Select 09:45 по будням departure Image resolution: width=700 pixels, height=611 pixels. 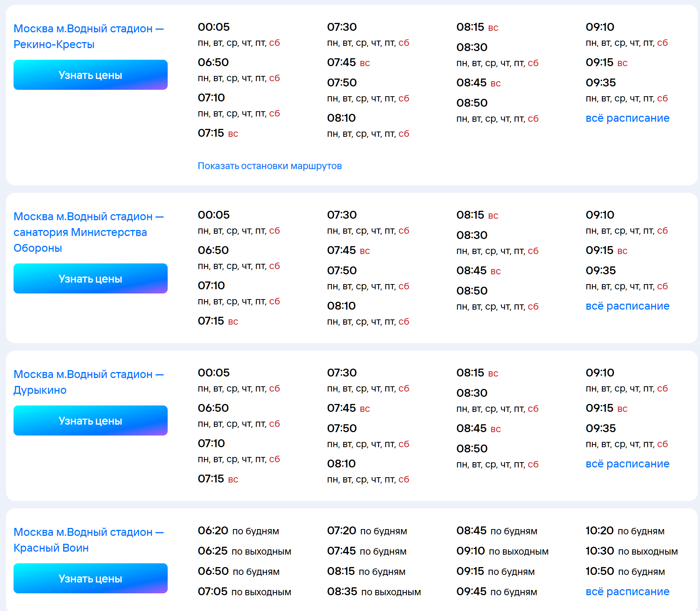(497, 591)
